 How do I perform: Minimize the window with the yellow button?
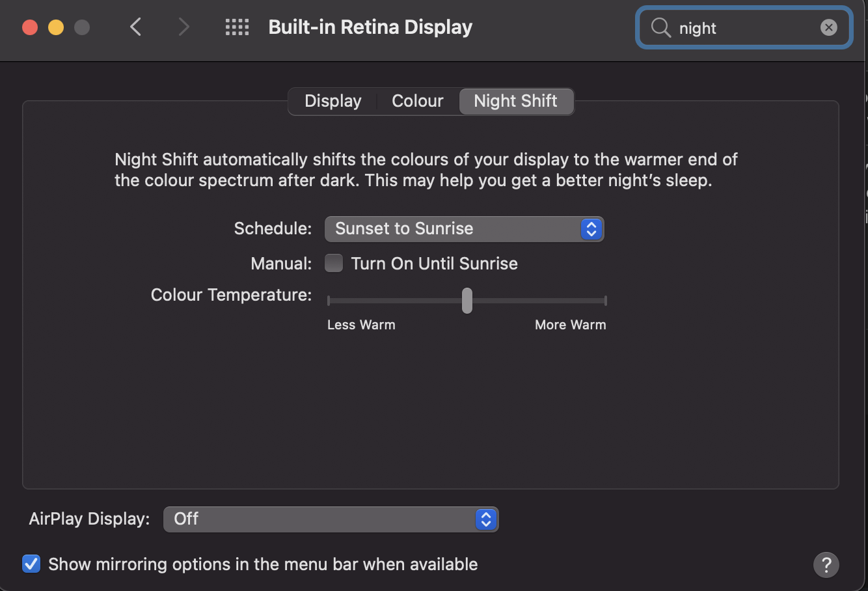click(56, 27)
